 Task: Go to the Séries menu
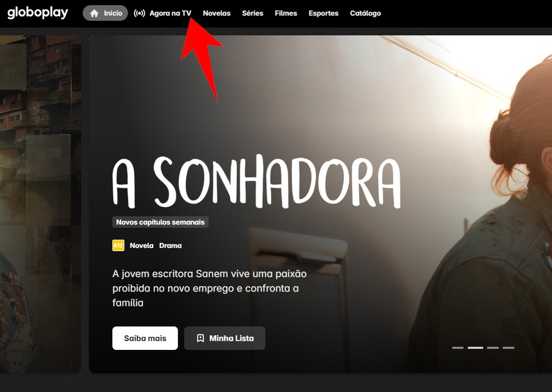[x=252, y=13]
